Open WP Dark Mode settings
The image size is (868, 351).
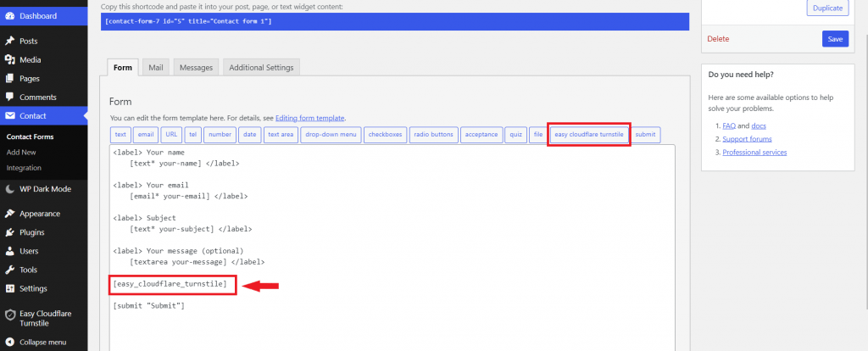[44, 189]
